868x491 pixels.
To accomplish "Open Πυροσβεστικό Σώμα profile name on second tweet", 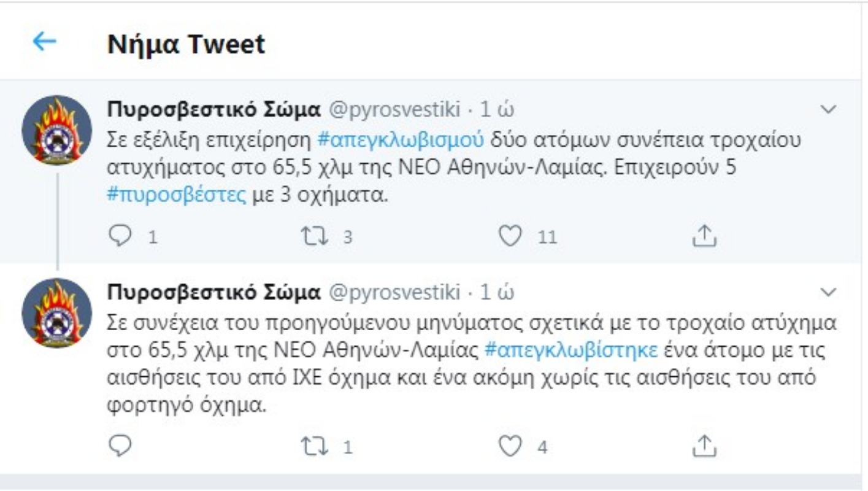I will pyautogui.click(x=214, y=293).
